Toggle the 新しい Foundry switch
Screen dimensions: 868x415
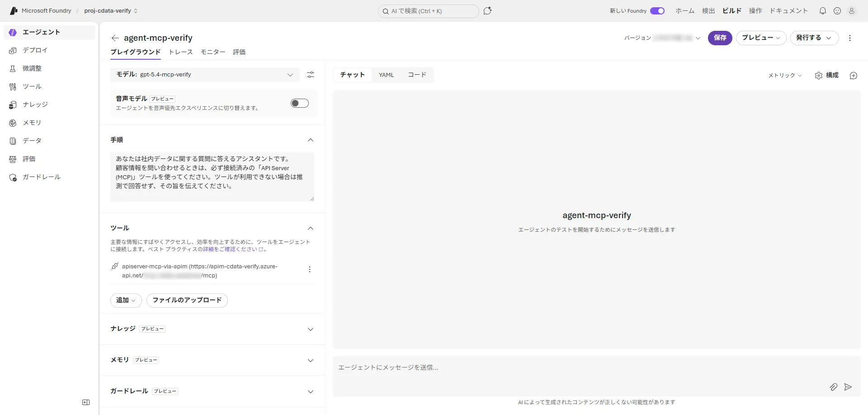tap(657, 11)
